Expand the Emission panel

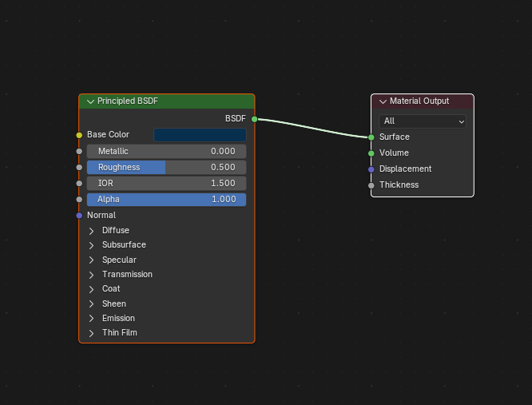(x=91, y=319)
